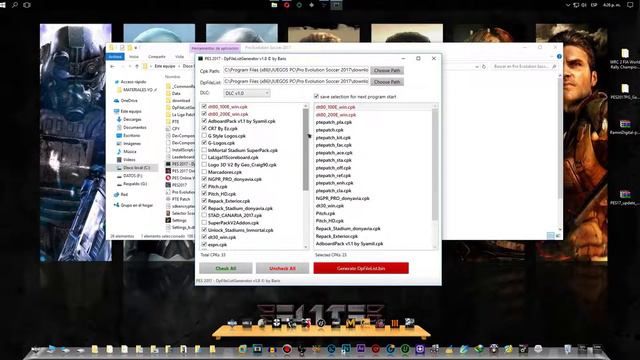The image size is (640, 360).
Task: Select Respaldo (G:) drive in sidebar
Action: (x=135, y=184)
